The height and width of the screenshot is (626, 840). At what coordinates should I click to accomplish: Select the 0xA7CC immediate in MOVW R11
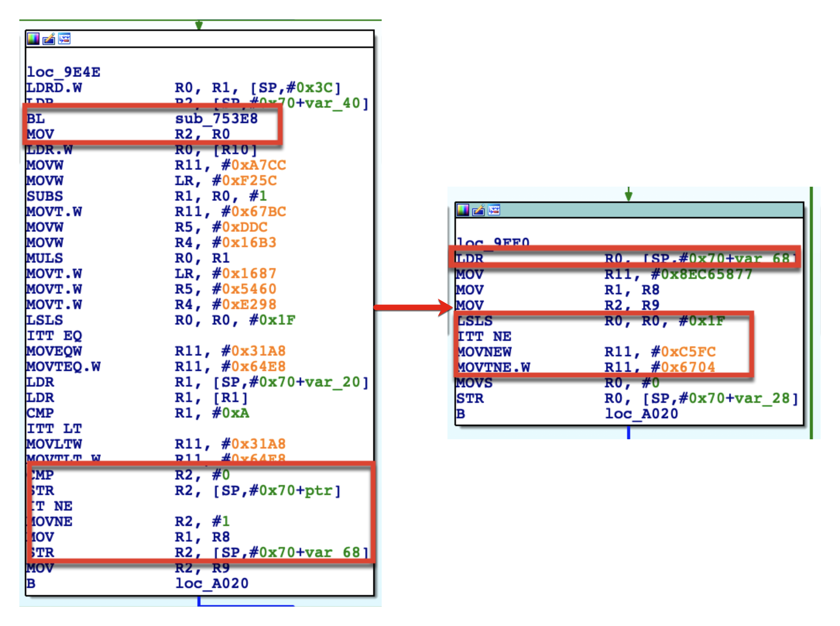coord(258,165)
